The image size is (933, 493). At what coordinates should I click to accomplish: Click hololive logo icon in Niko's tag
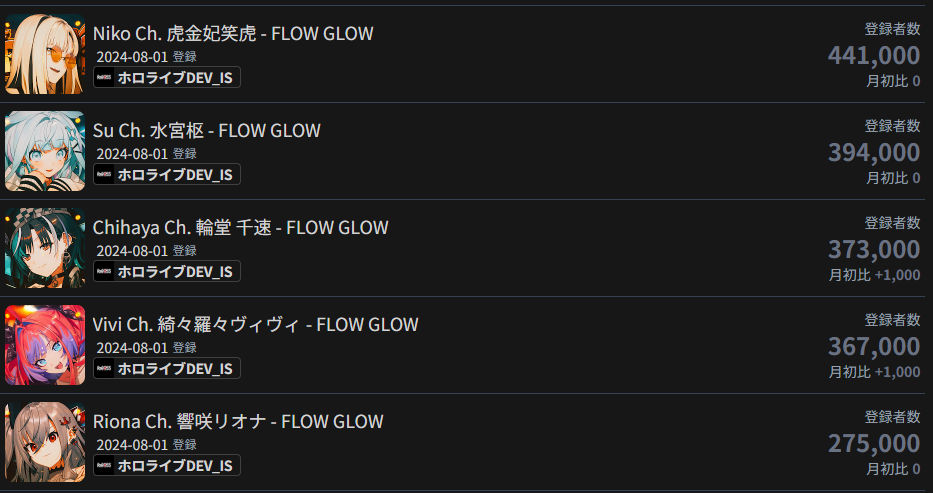[104, 77]
